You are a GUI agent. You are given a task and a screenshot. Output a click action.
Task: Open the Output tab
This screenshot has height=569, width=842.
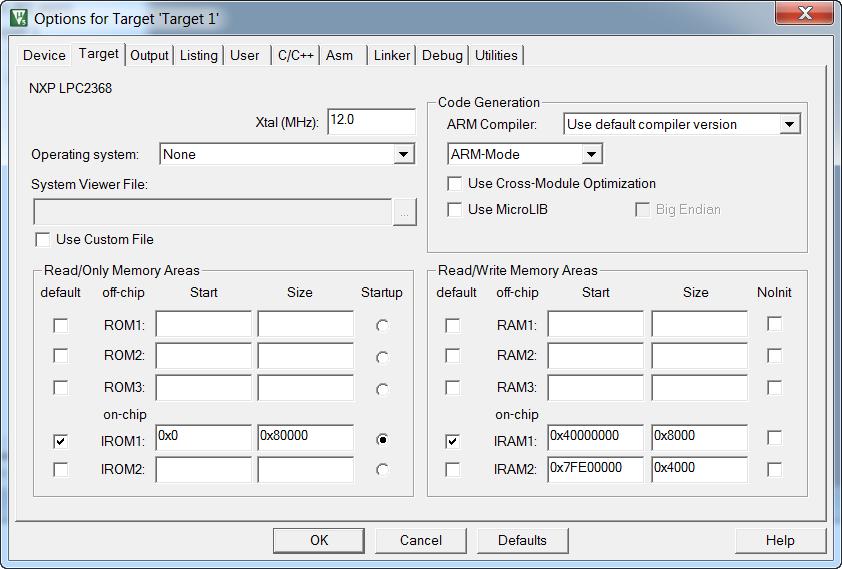coord(149,55)
